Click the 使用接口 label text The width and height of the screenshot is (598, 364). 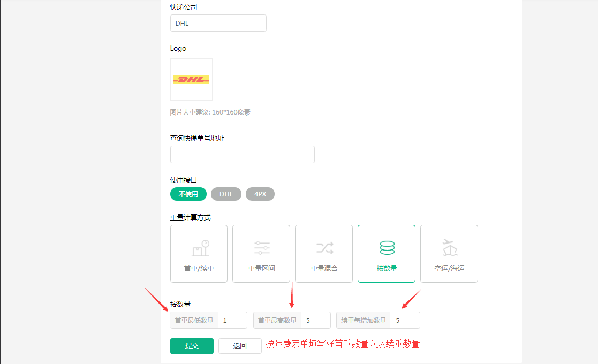184,179
